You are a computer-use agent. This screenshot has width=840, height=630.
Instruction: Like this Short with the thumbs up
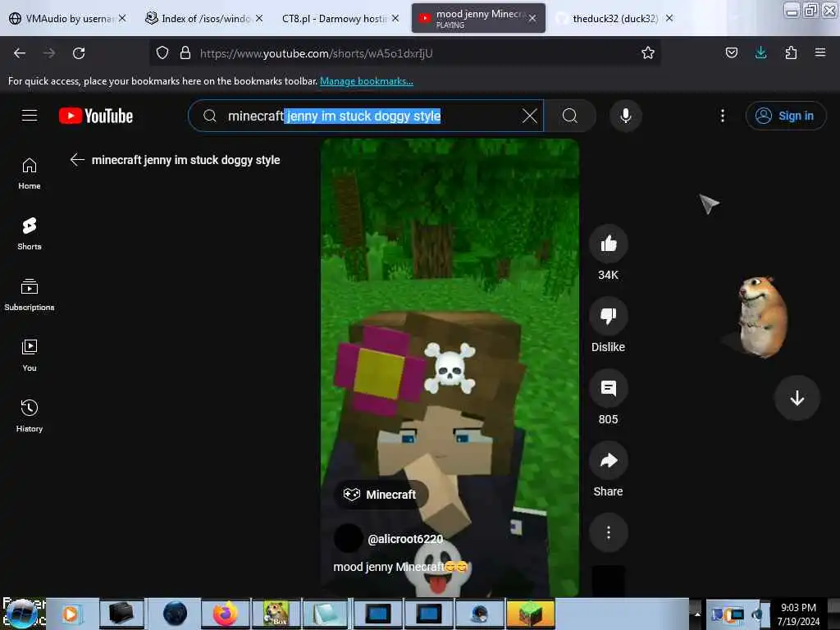[608, 244]
